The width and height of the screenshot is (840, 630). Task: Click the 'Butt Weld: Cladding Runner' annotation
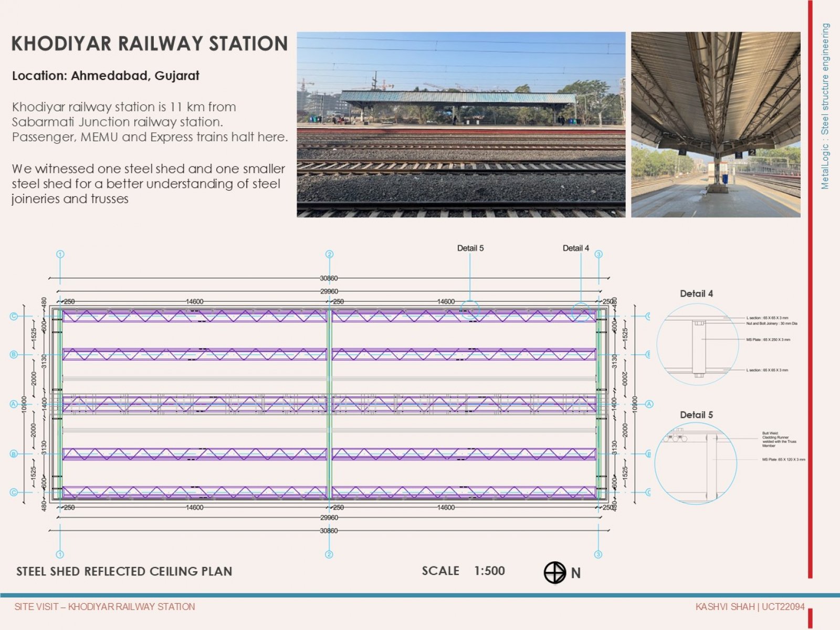(779, 439)
